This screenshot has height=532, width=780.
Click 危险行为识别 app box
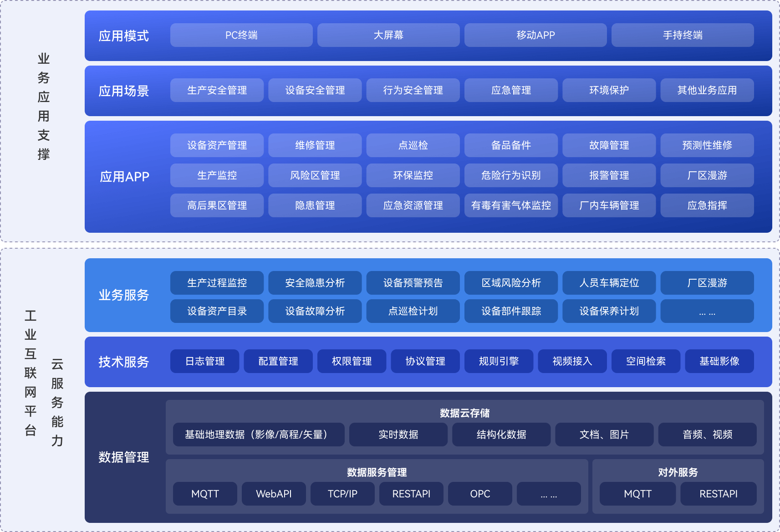511,175
